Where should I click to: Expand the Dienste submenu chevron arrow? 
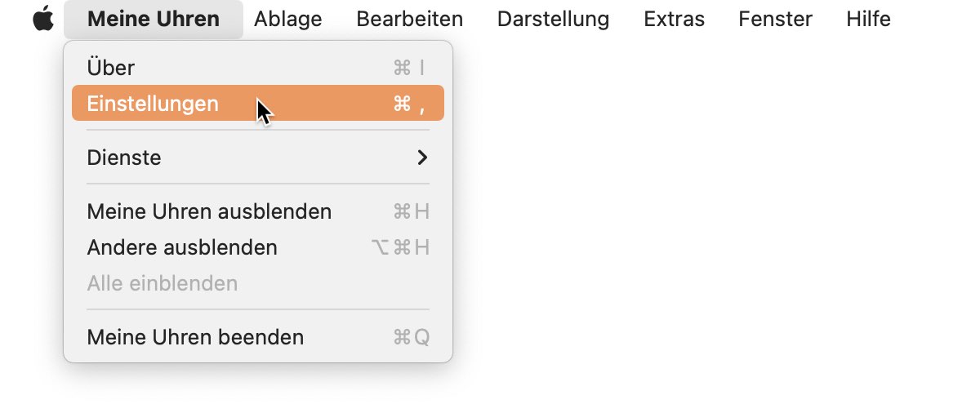(x=422, y=158)
